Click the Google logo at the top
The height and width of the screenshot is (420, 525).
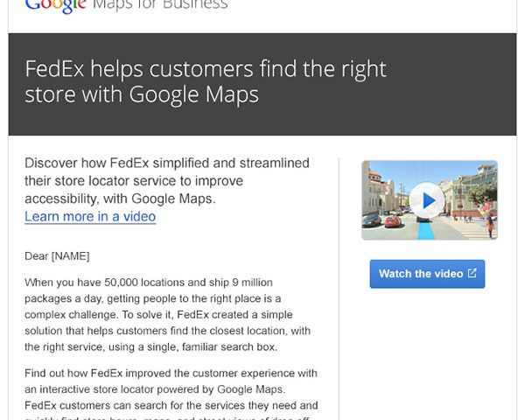tap(56, 6)
